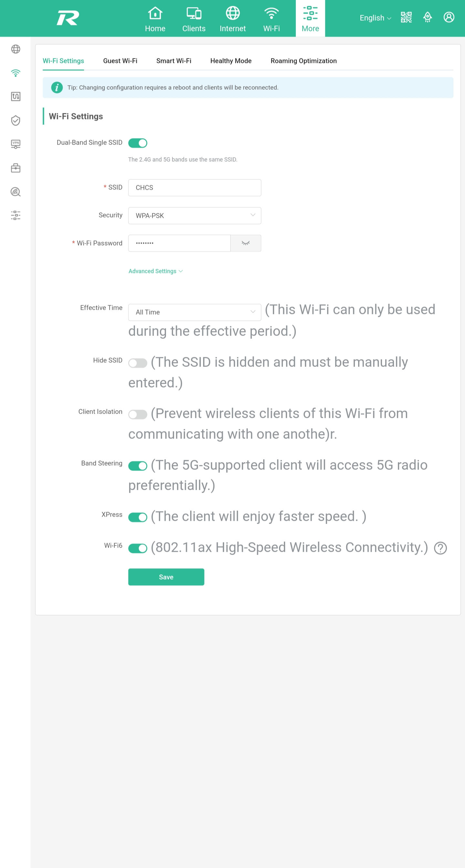Screen dimensions: 465x868
Task: Open the VPN sidebar icon
Action: point(15,144)
